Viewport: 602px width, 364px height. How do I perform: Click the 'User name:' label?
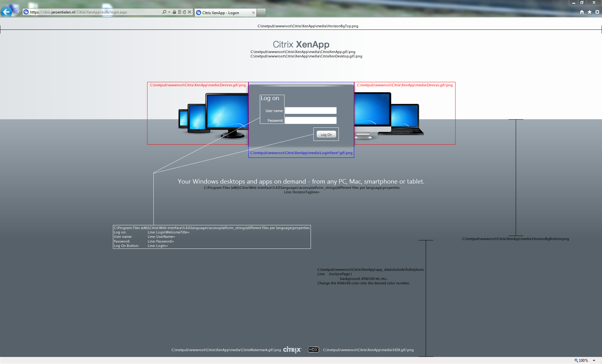(x=274, y=111)
